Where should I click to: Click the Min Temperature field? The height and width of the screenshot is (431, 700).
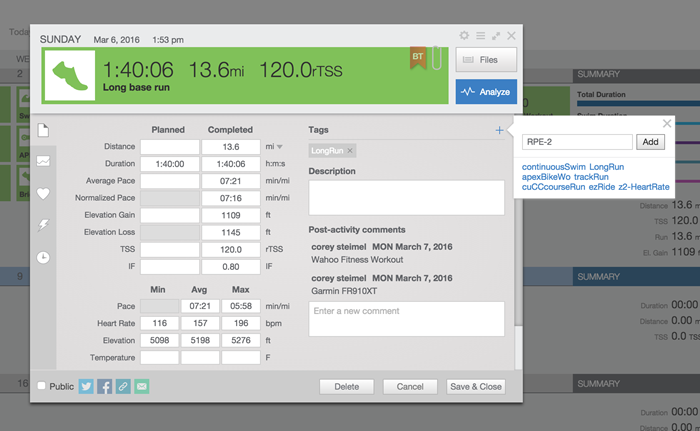[x=159, y=357]
